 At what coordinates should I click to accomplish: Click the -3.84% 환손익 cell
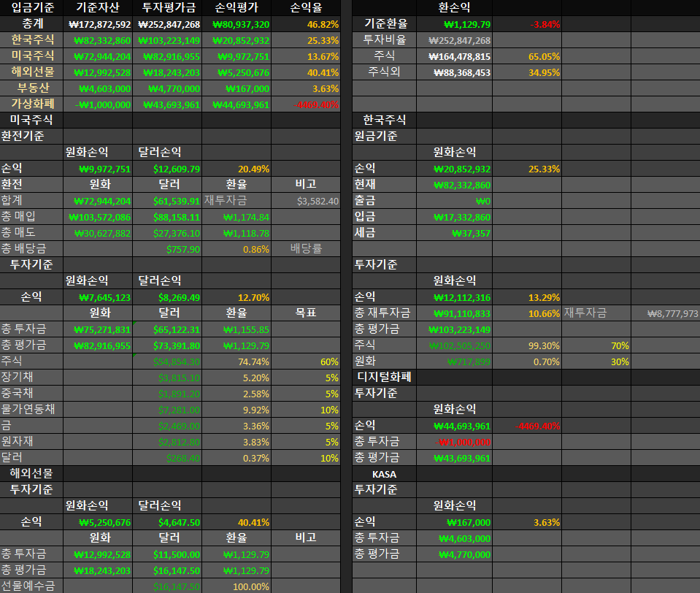527,24
